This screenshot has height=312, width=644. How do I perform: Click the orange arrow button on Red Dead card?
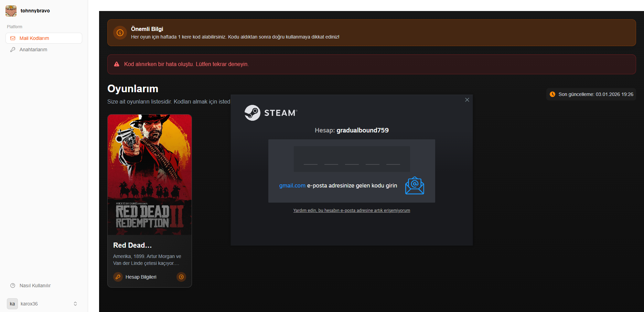click(181, 277)
